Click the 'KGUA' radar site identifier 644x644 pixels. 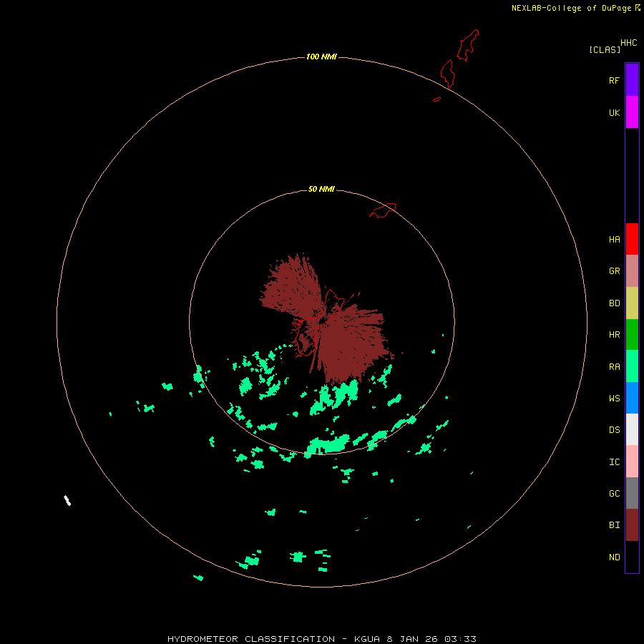367,639
